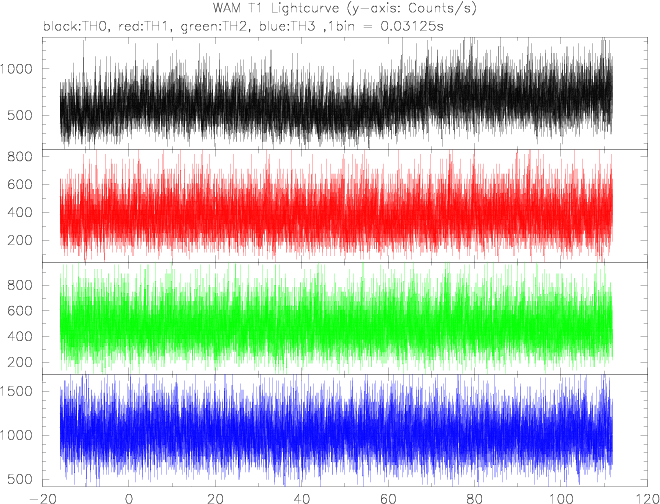Click the '200' y-label of green panel
Screen dimensions: 660x504
pyautogui.click(x=21, y=362)
